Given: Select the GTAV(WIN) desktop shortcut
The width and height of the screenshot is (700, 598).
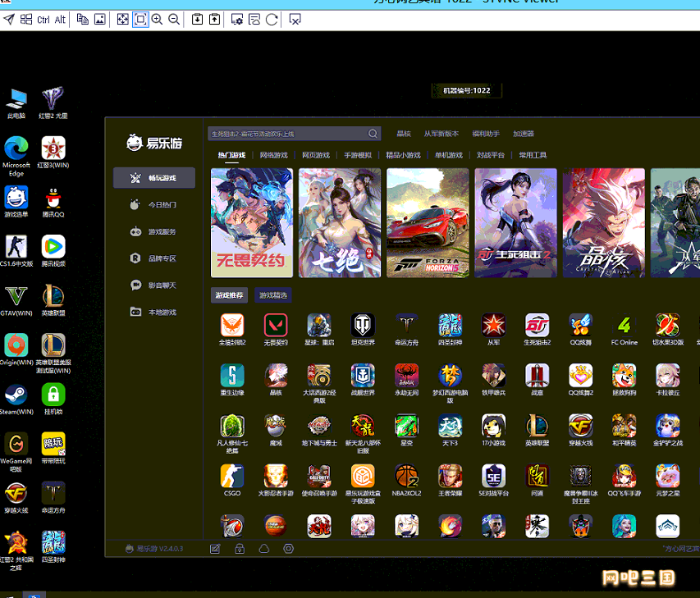Looking at the screenshot, I should click(x=16, y=300).
